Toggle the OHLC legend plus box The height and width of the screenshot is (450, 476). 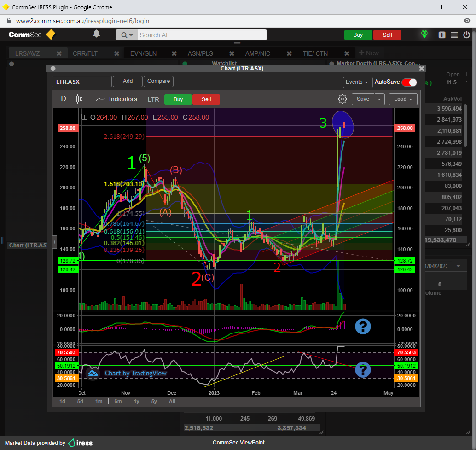[x=84, y=117]
